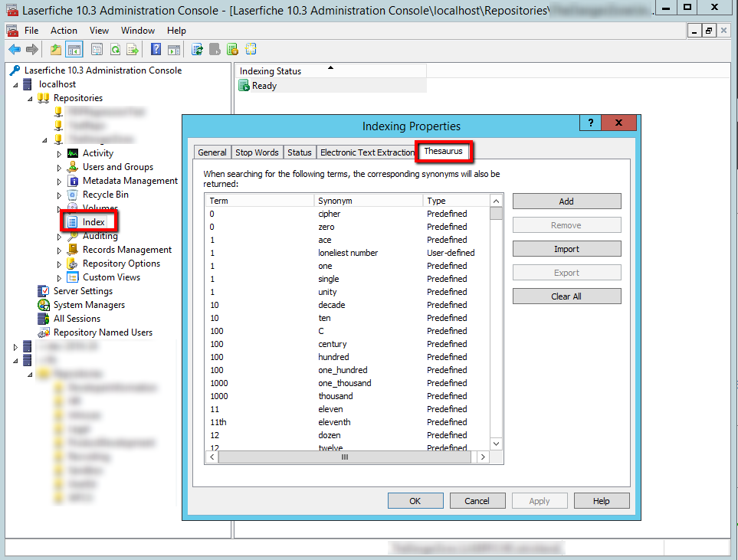Screen dimensions: 738x560
Task: Click the horizontal scrollbar left arrow
Action: pyautogui.click(x=212, y=457)
